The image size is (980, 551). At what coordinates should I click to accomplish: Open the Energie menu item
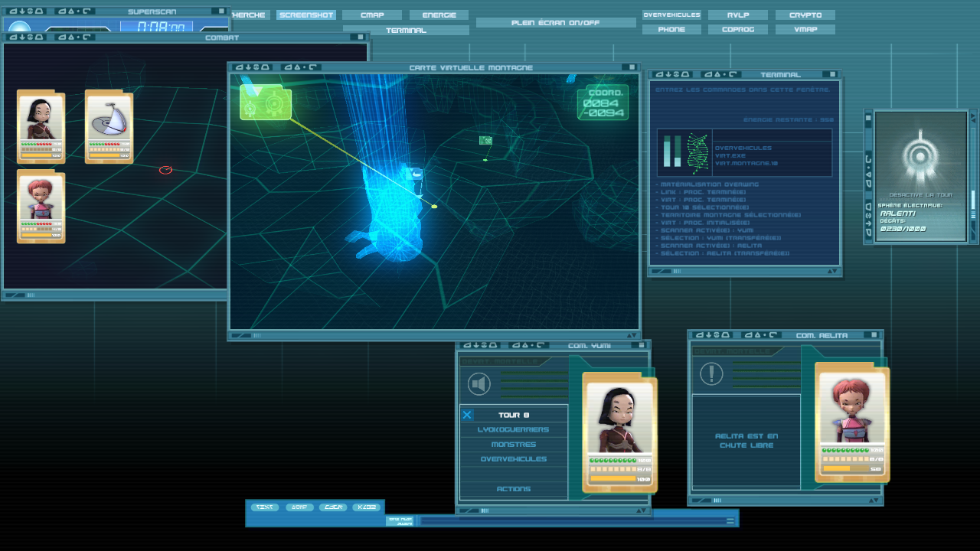[x=439, y=15]
